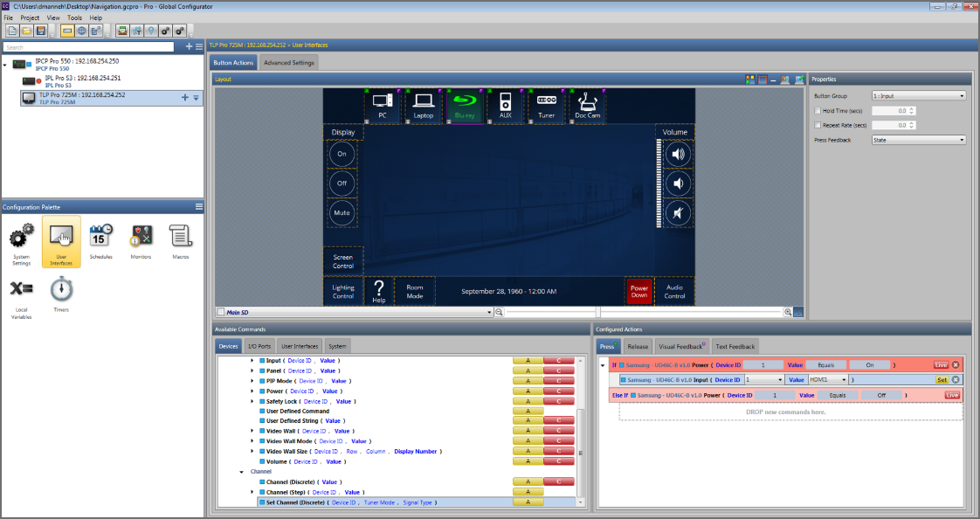This screenshot has width=980, height=519.
Task: Switch to Visual Feedback tab
Action: 682,346
